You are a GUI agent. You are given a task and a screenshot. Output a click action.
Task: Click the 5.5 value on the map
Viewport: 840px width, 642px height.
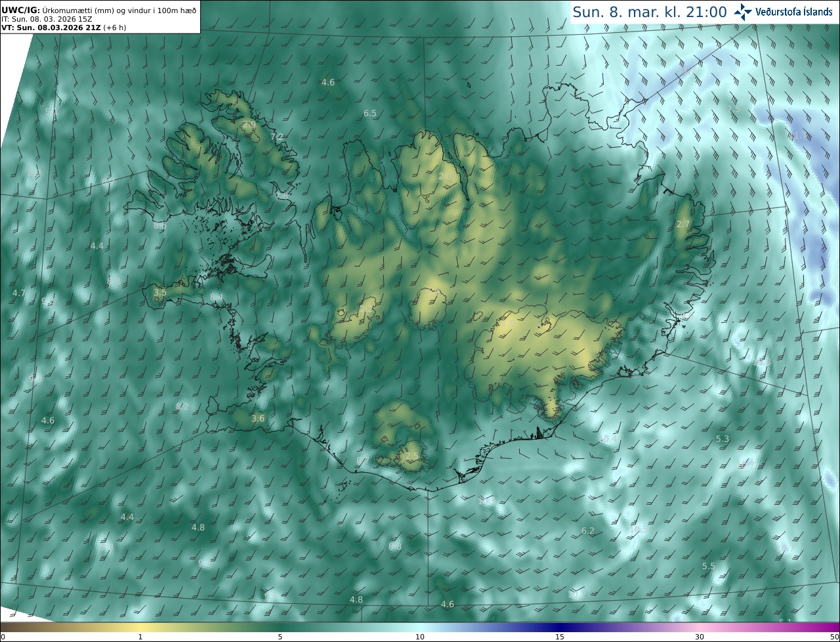click(709, 566)
